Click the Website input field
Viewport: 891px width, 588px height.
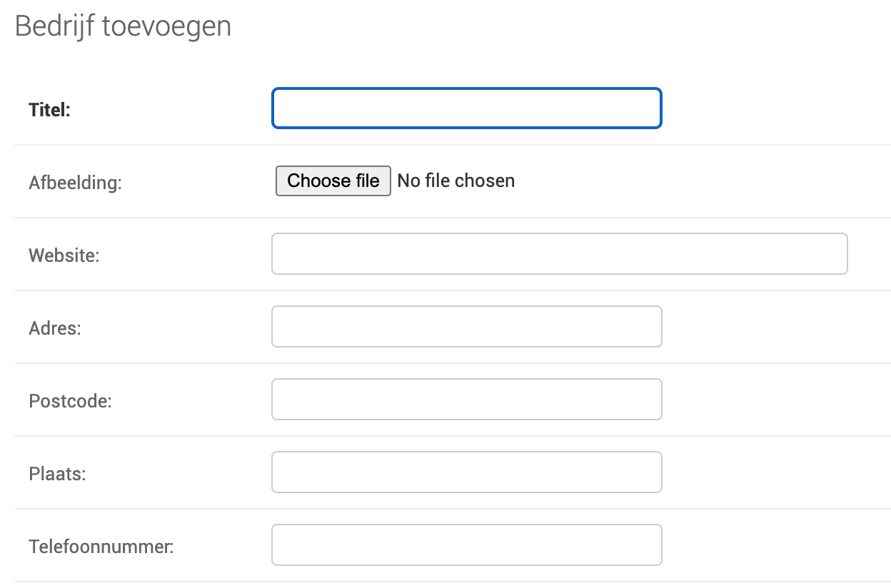(x=559, y=253)
